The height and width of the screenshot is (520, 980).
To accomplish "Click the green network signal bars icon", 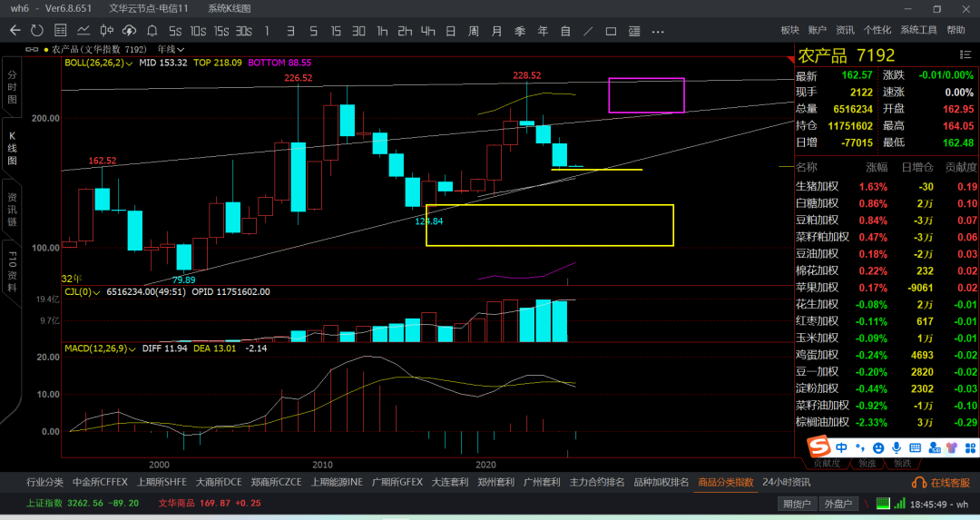I will (899, 503).
